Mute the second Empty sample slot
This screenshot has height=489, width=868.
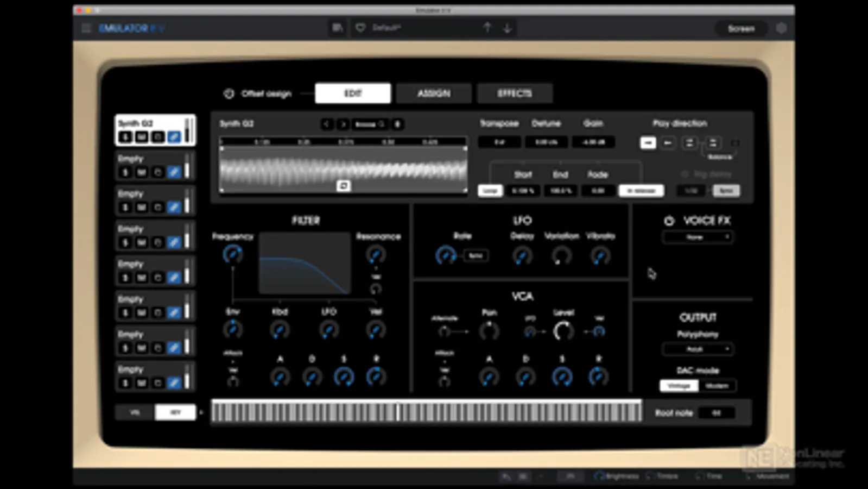click(142, 207)
